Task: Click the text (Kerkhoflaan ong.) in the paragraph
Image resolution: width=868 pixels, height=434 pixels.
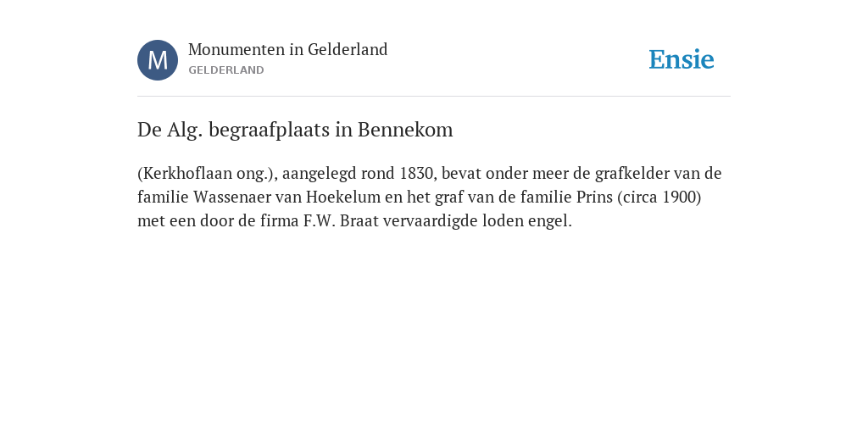Action: 208,174
